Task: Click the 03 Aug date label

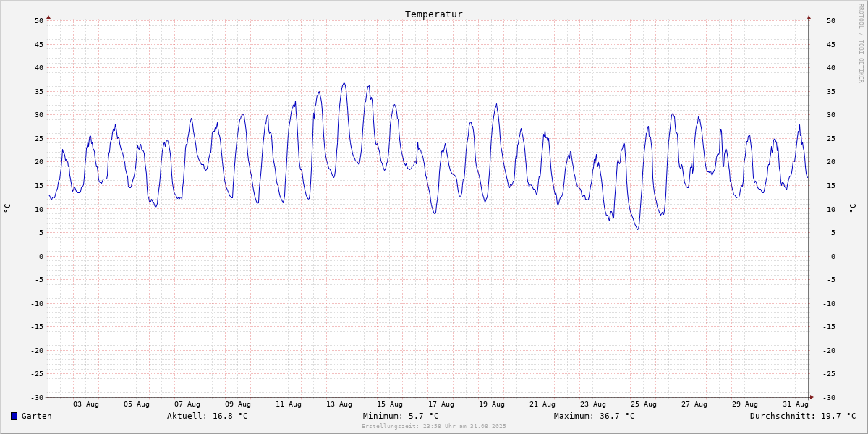Action: coord(86,404)
